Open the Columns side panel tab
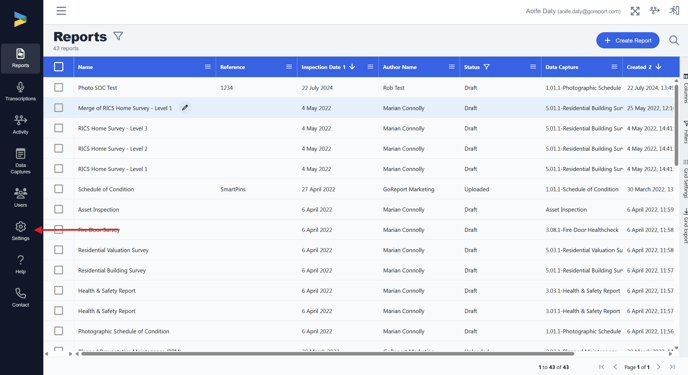688x375 pixels. 685,89
